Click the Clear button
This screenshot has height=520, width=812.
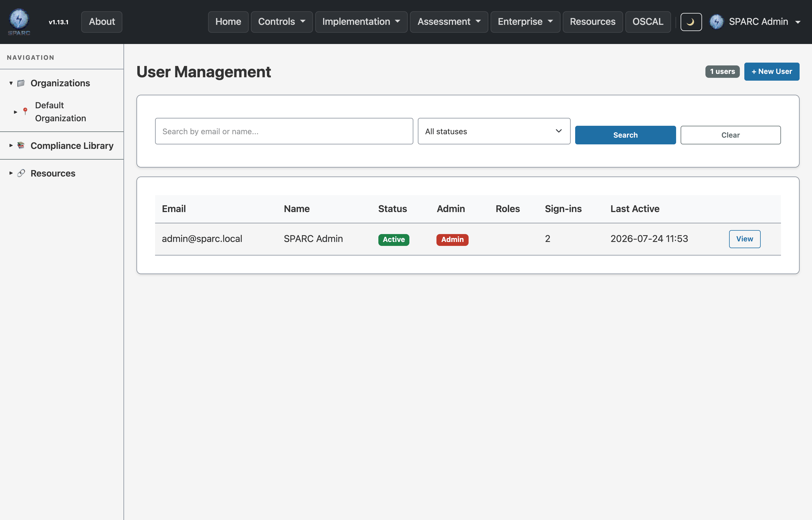click(x=730, y=135)
